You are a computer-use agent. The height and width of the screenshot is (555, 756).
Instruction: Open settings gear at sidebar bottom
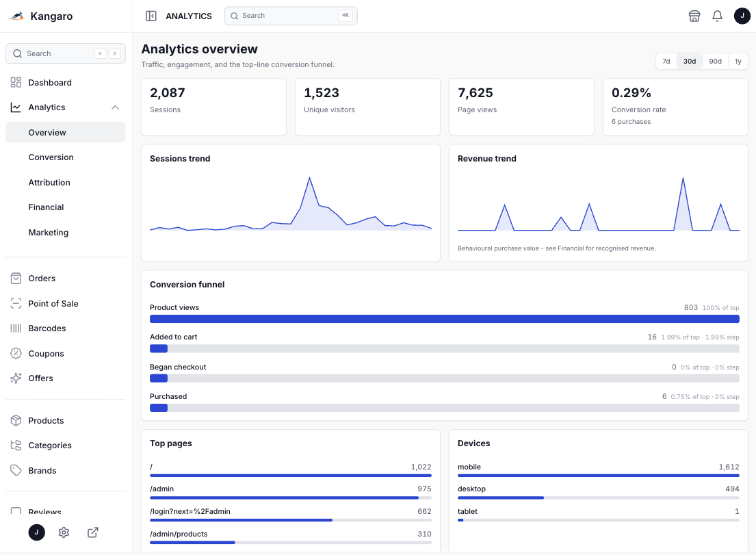(x=64, y=532)
